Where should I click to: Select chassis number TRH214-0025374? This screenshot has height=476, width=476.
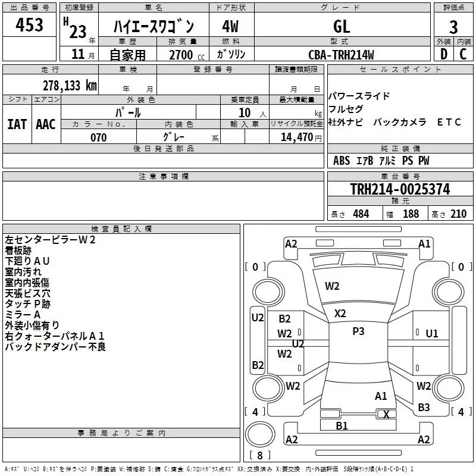[400, 189]
